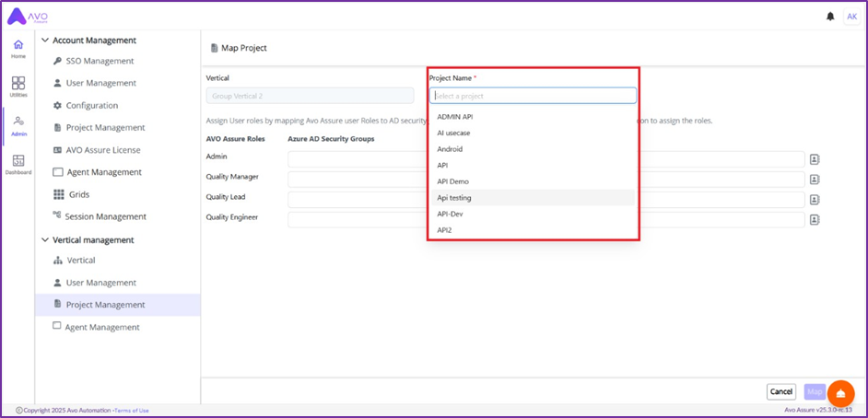Click the group icon beside Quality Engineer row
The height and width of the screenshot is (418, 868).
pyautogui.click(x=814, y=219)
